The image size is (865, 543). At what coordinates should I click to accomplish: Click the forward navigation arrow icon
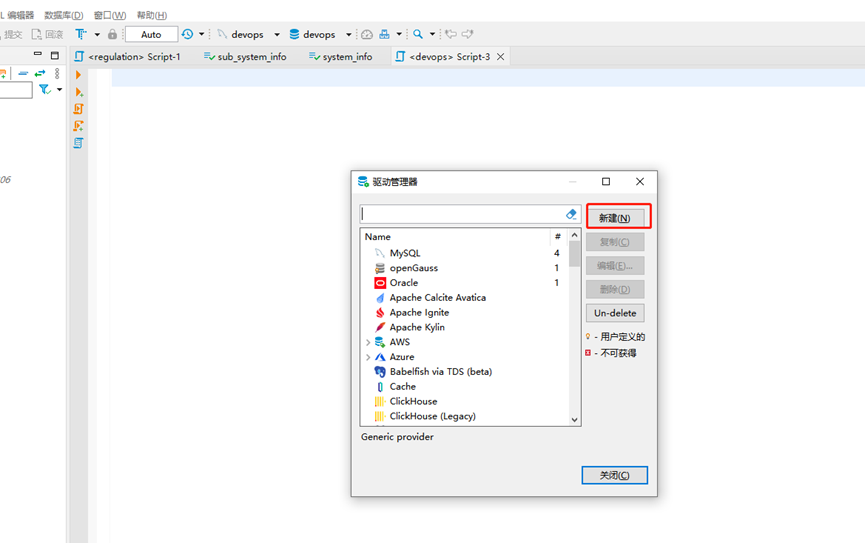pos(467,34)
